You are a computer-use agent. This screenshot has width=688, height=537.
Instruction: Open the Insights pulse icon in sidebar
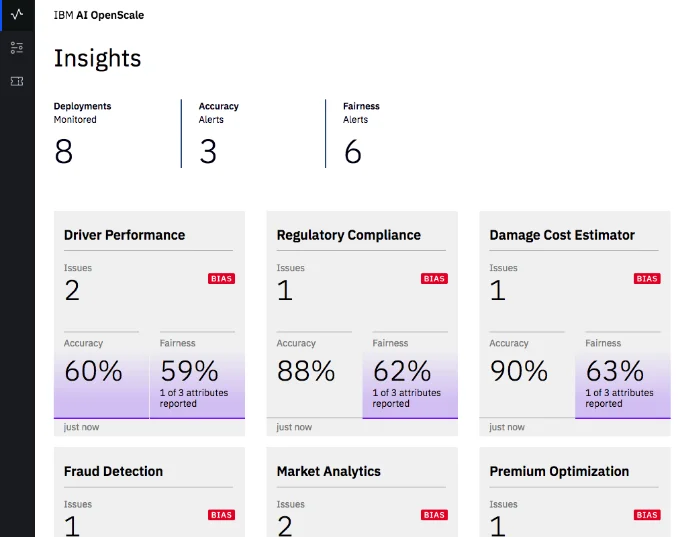click(x=17, y=14)
